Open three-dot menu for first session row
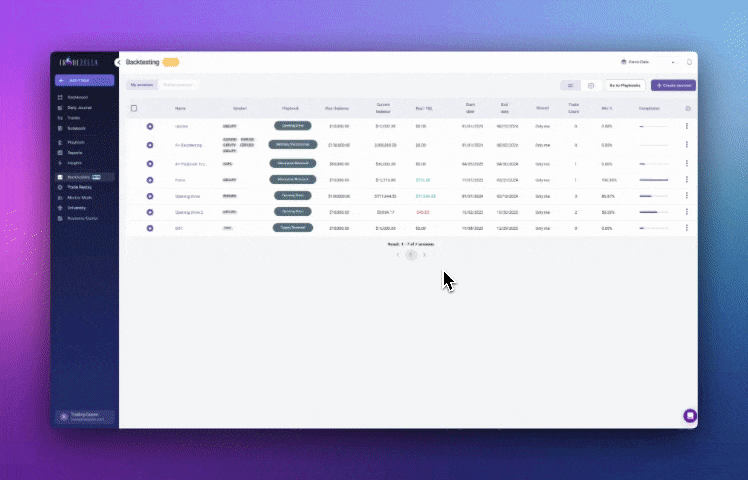The image size is (748, 480). [x=686, y=126]
